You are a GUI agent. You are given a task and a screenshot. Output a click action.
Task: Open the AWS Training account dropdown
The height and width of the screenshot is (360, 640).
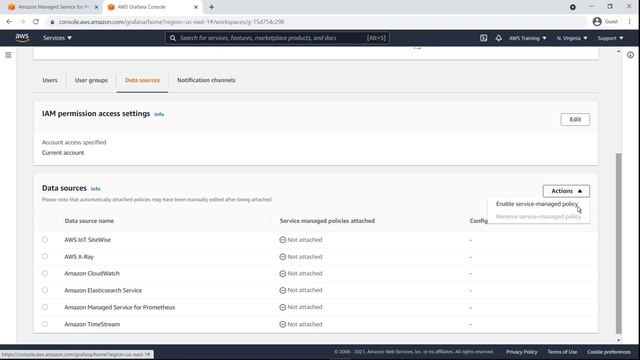pyautogui.click(x=527, y=38)
